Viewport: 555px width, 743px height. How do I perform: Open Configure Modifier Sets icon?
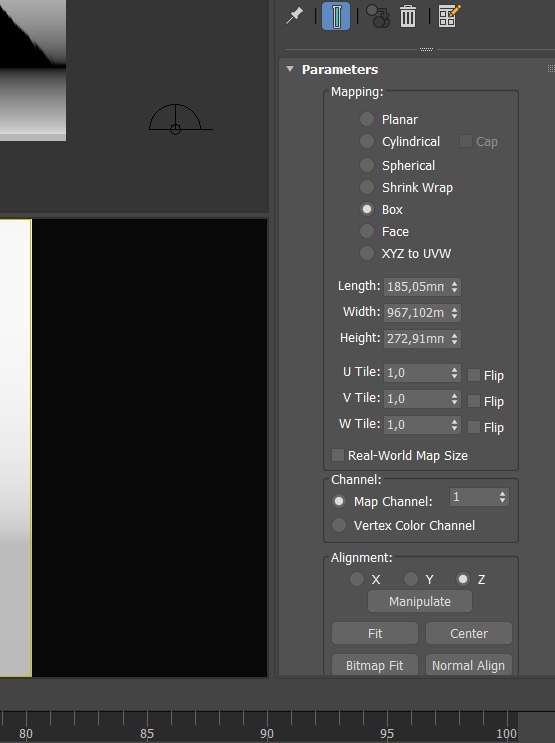(449, 16)
